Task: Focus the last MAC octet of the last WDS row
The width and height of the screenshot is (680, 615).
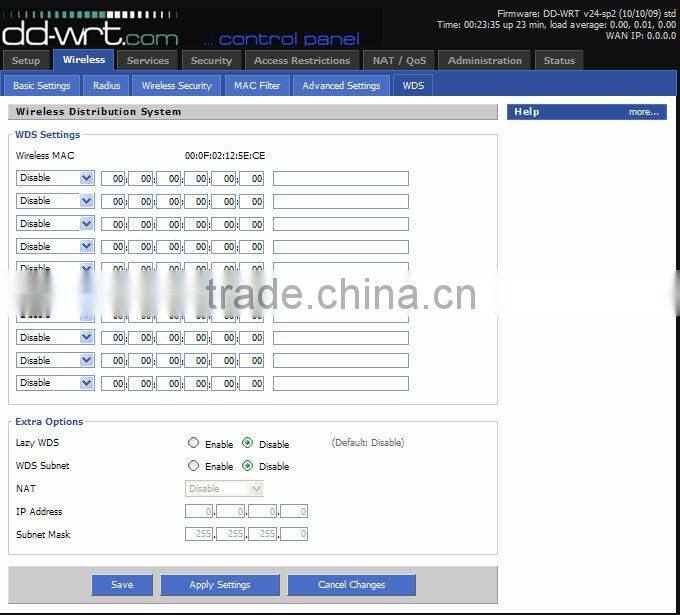Action: point(252,383)
